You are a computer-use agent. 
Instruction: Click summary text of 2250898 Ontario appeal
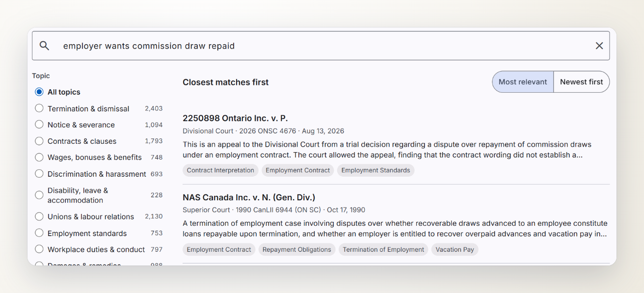coord(387,150)
